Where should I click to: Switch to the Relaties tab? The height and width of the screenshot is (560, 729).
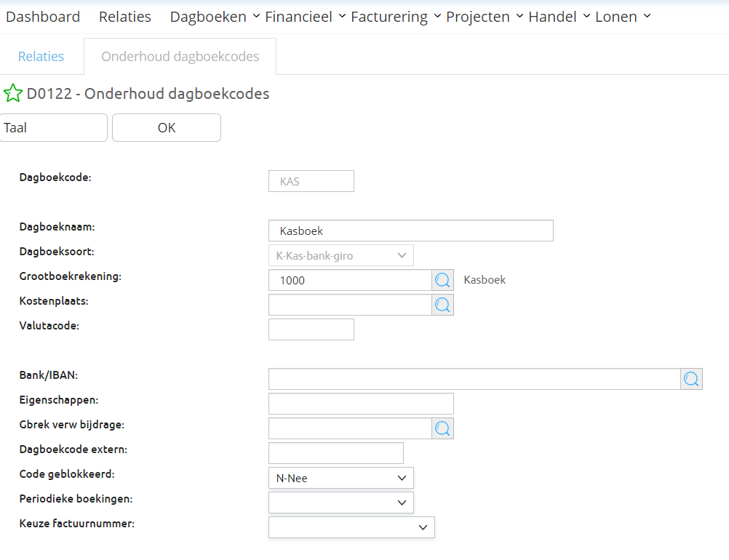(x=41, y=56)
